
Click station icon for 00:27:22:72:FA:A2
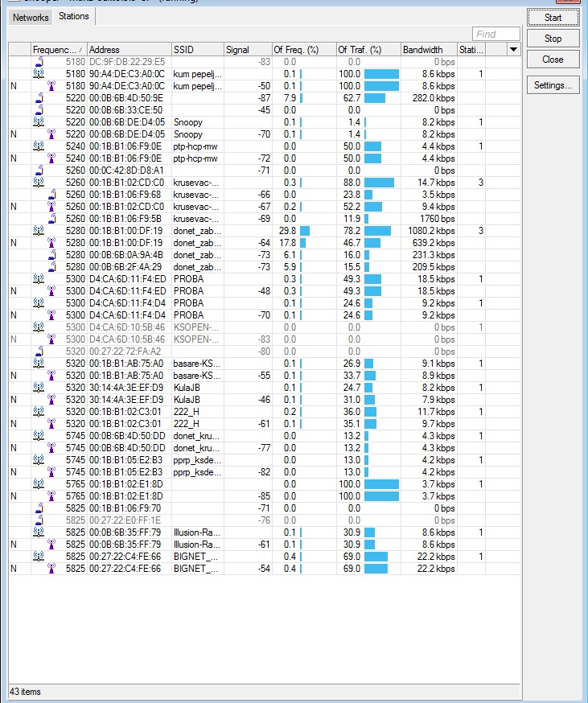[x=39, y=351]
